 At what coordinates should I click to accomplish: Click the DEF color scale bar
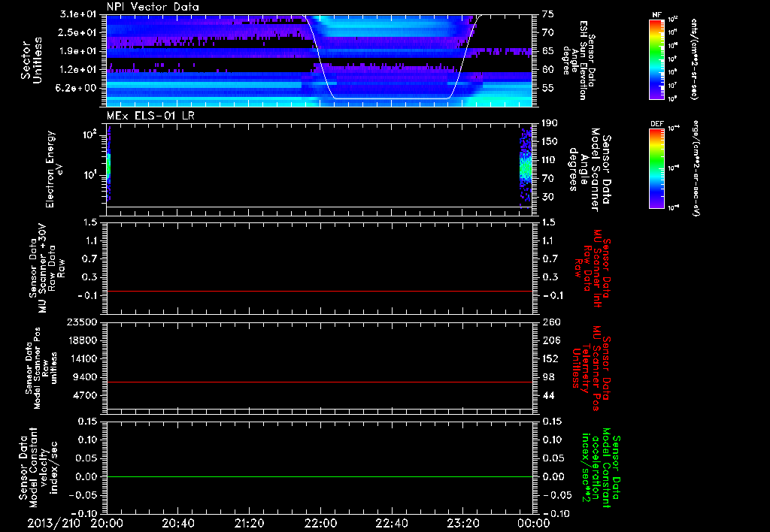(x=657, y=168)
